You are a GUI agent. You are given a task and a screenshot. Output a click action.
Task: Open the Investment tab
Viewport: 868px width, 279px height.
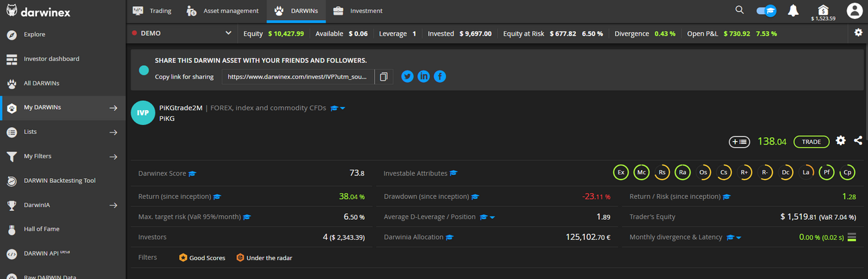358,11
